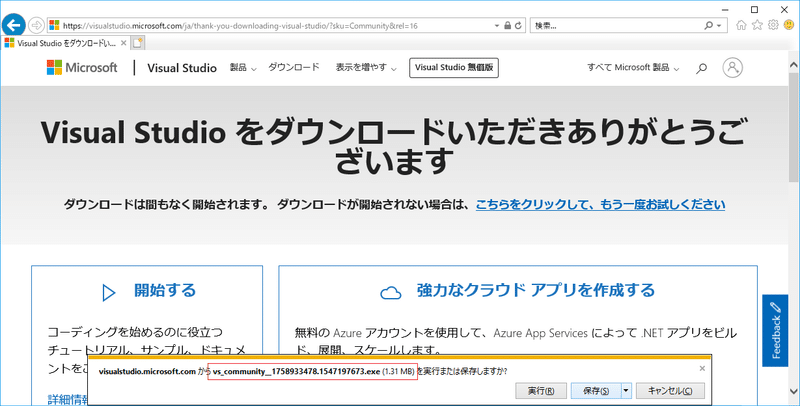The width and height of the screenshot is (800, 406).
Task: Open the Visual Studio site home link
Action: (x=182, y=68)
